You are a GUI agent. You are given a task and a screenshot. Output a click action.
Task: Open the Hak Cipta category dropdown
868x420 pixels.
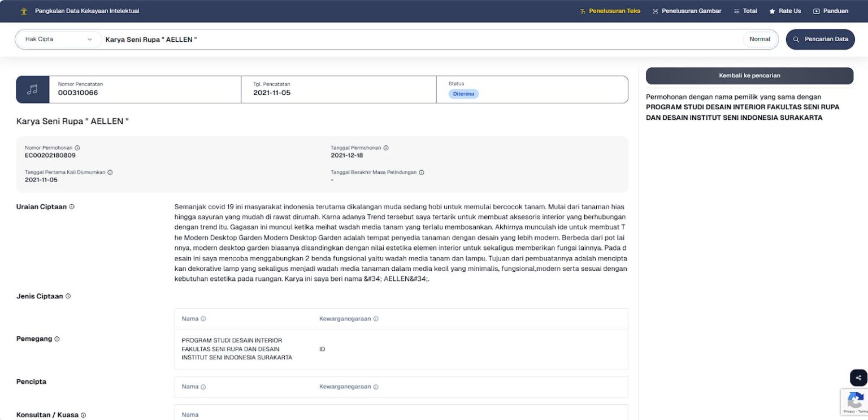coord(59,40)
